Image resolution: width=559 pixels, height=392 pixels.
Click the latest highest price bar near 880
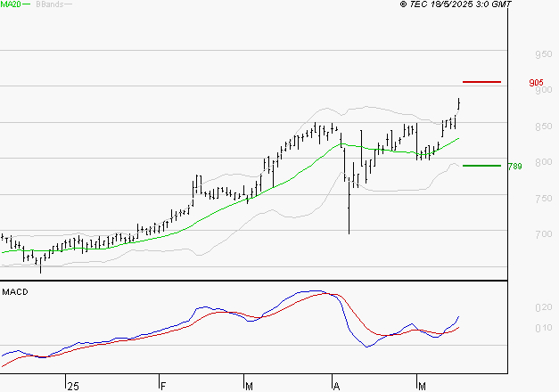[x=458, y=104]
